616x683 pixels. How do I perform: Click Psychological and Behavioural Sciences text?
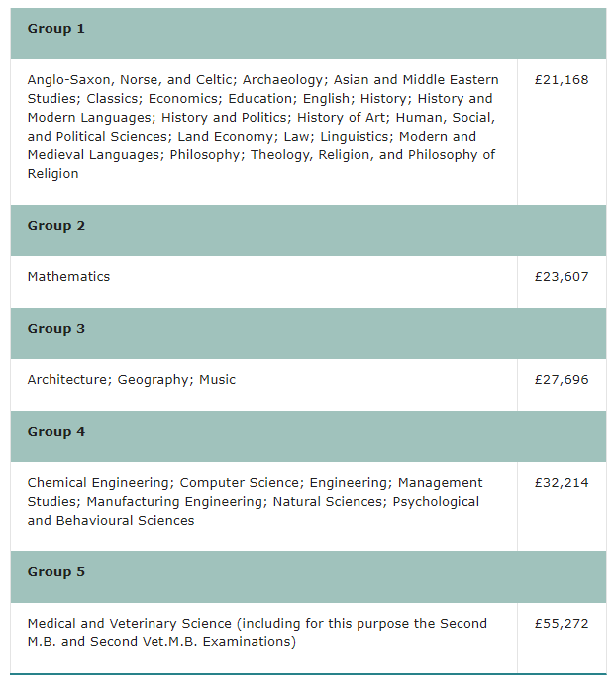click(254, 511)
